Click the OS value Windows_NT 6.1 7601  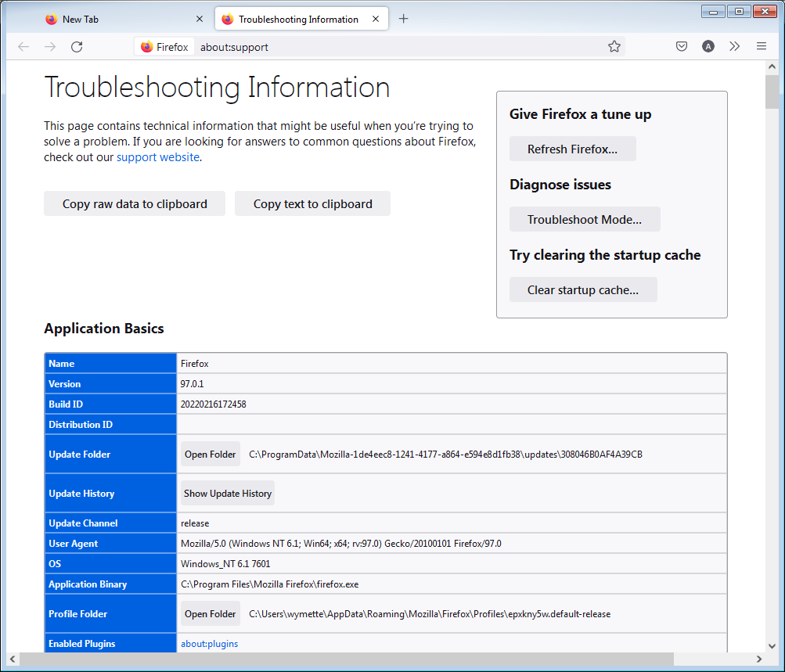[x=225, y=564]
